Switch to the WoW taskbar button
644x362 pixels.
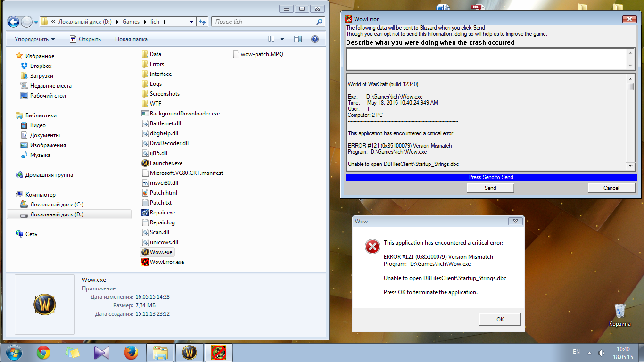[190, 353]
